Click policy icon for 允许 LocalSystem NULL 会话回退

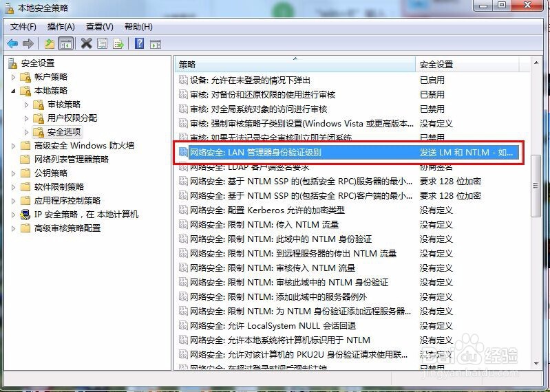(183, 325)
